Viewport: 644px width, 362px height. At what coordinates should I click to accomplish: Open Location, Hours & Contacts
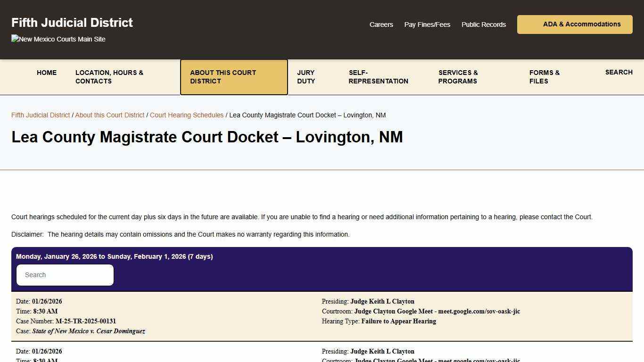pos(109,77)
